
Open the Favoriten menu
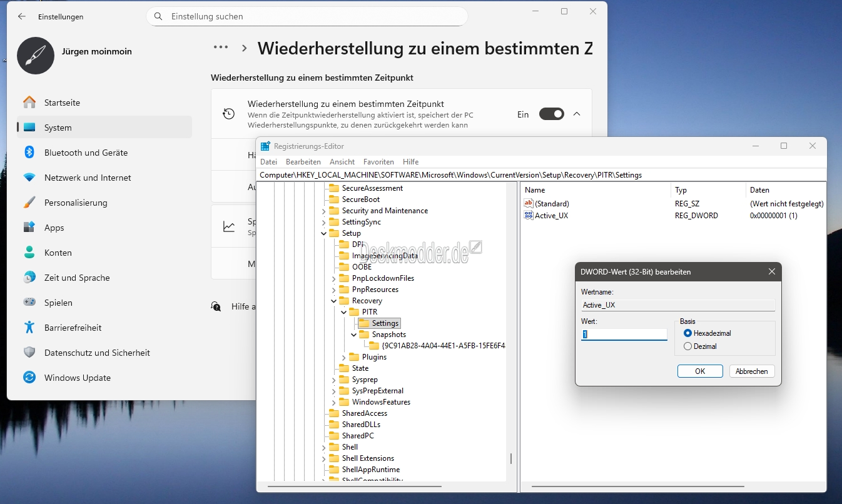[x=378, y=162]
